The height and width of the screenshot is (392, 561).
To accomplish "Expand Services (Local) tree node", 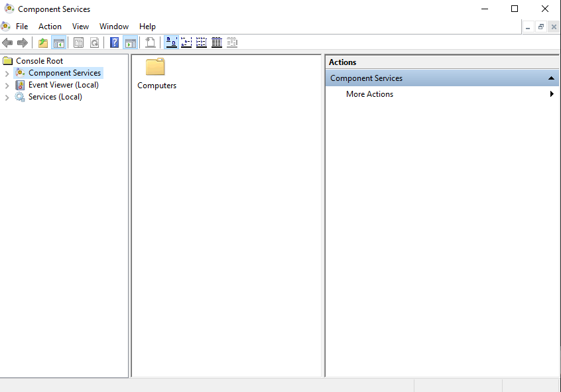I will point(7,98).
